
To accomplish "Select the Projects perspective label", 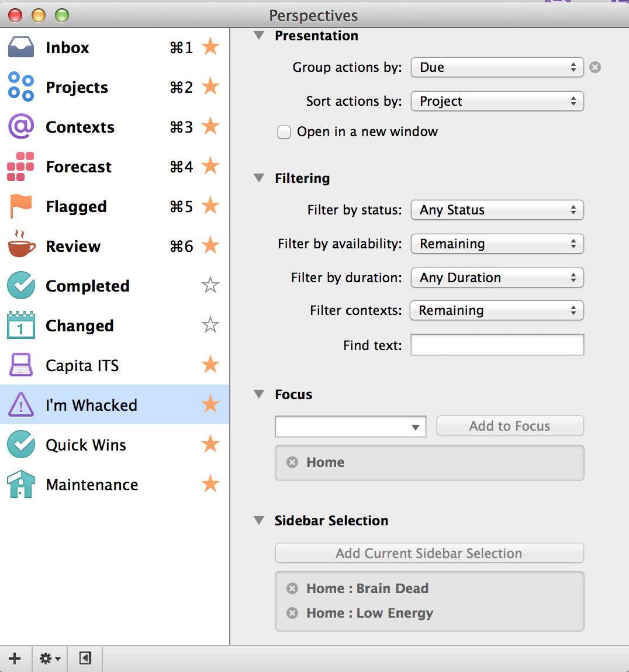I will [77, 88].
